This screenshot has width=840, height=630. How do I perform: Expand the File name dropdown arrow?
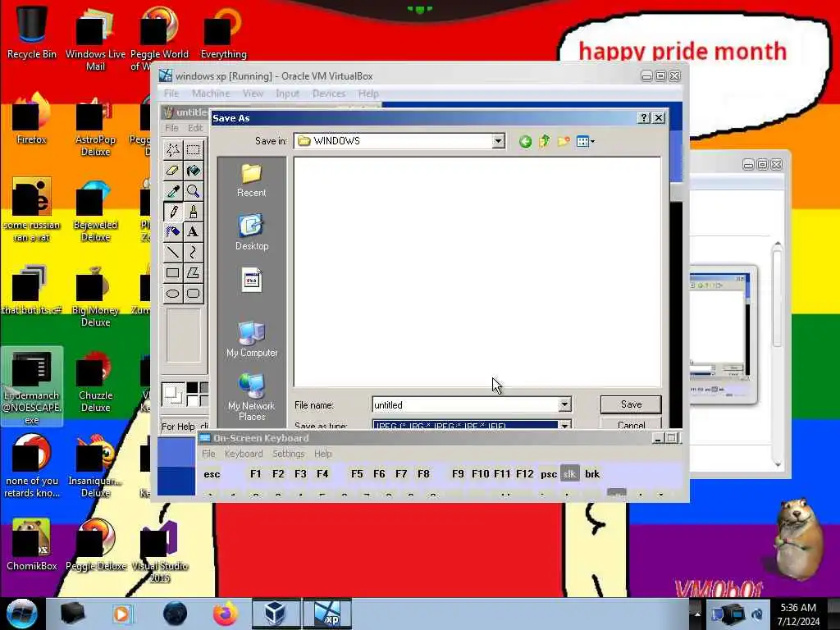(564, 404)
